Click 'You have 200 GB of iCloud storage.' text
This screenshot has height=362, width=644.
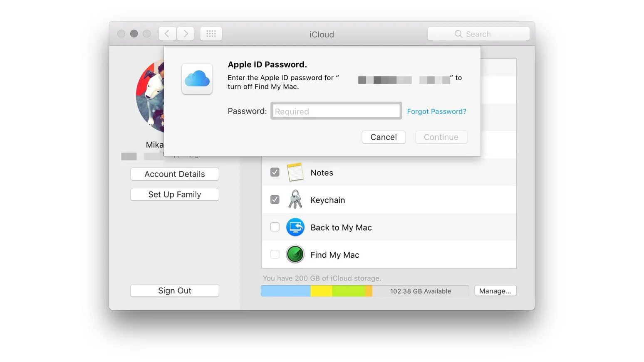pos(322,278)
